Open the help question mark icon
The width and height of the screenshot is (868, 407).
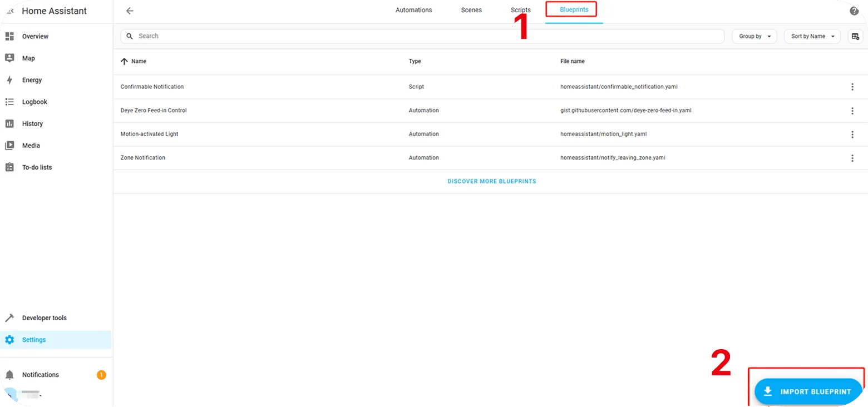(x=854, y=11)
